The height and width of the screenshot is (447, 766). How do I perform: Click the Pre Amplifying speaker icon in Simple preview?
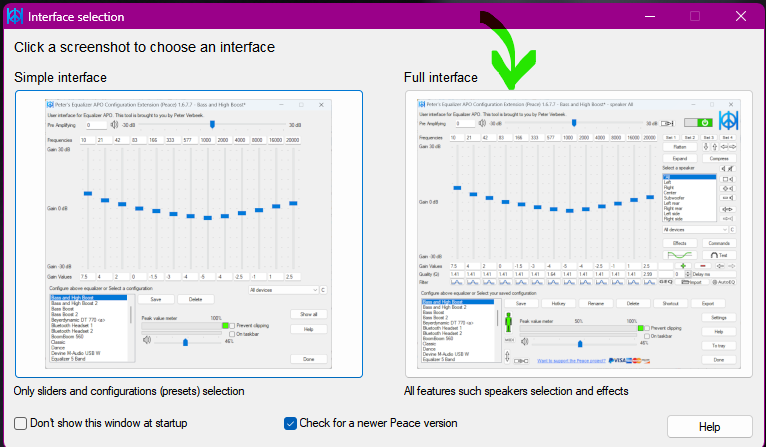[x=114, y=125]
